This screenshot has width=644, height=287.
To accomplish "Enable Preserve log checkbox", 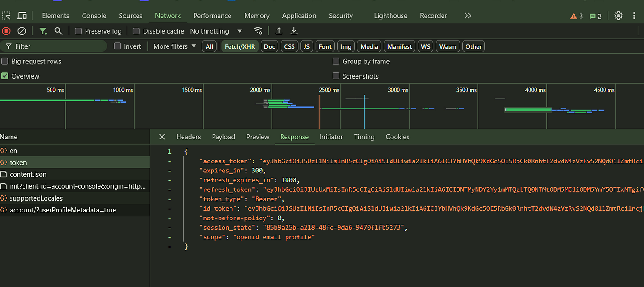I will coord(79,31).
